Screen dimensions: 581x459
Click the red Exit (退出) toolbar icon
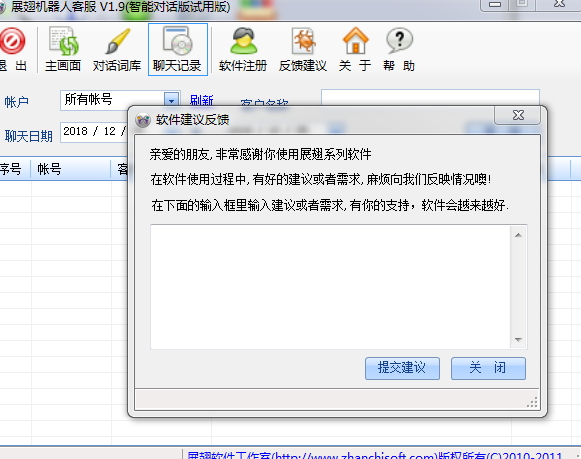[12, 41]
